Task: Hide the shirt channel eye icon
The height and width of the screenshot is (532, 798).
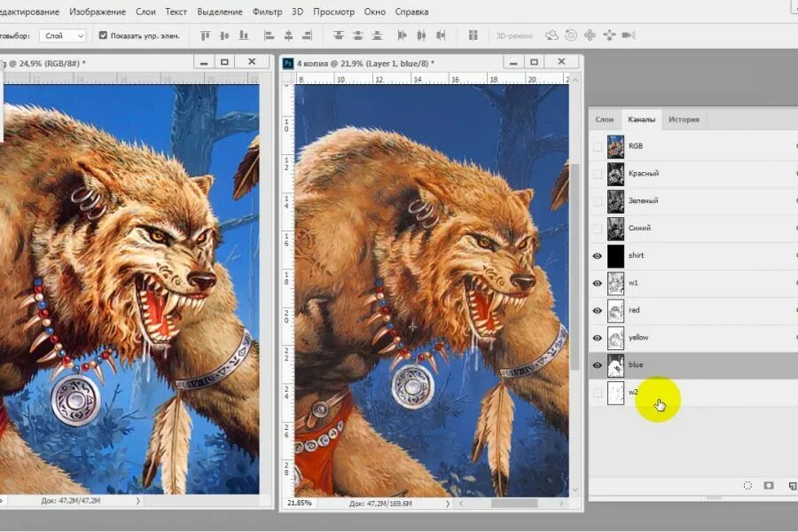Action: pos(598,255)
